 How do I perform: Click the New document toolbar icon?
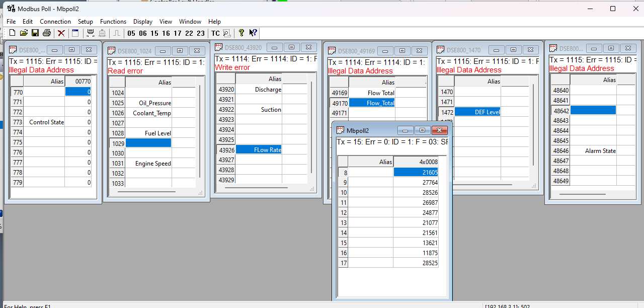[13, 33]
